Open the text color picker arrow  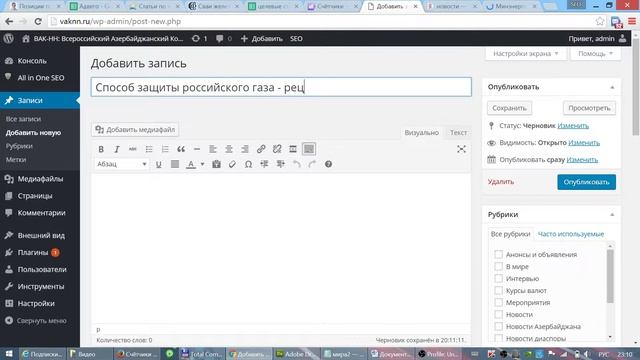[x=202, y=164]
